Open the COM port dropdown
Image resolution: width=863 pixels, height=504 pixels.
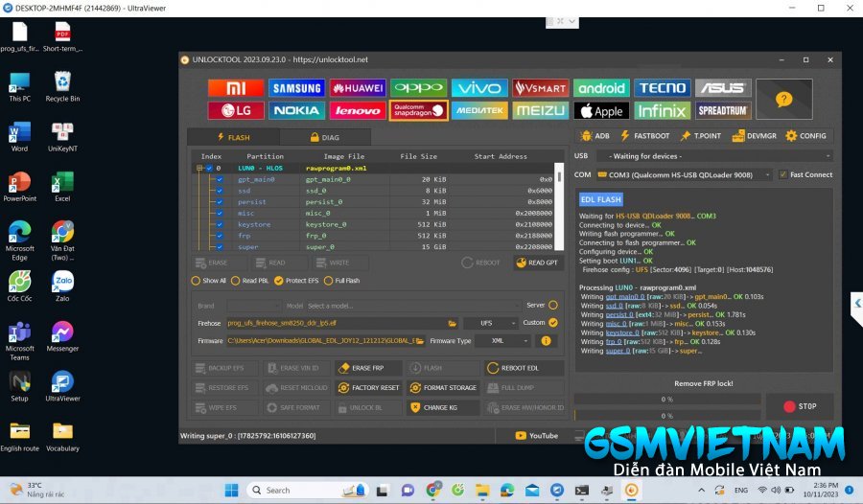[x=684, y=175]
